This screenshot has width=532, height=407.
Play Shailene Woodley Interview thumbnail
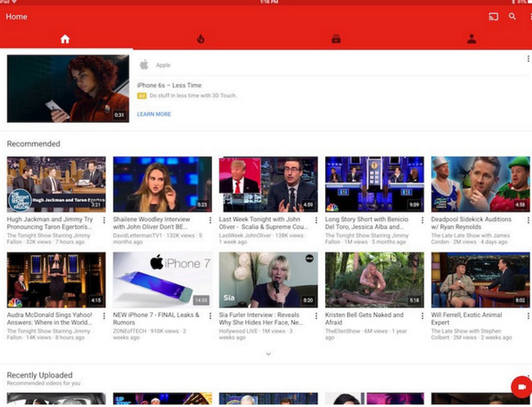click(x=163, y=184)
